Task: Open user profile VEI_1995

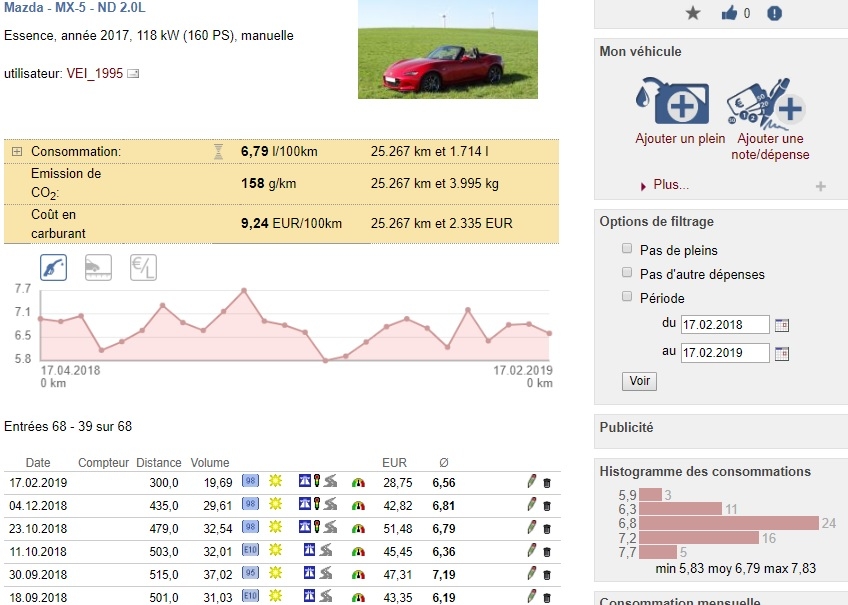Action: point(95,74)
